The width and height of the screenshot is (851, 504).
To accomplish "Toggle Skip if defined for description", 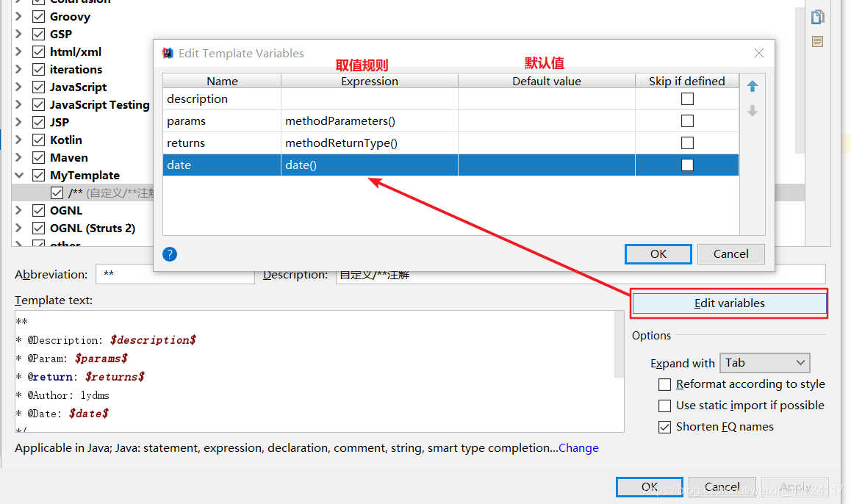I will (x=687, y=98).
